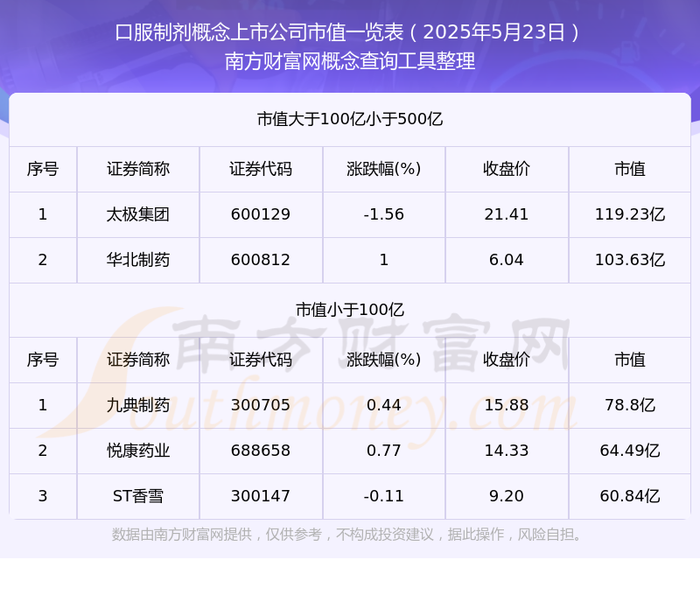
Task: Click the market value 119.23亿
Action: pos(630,214)
